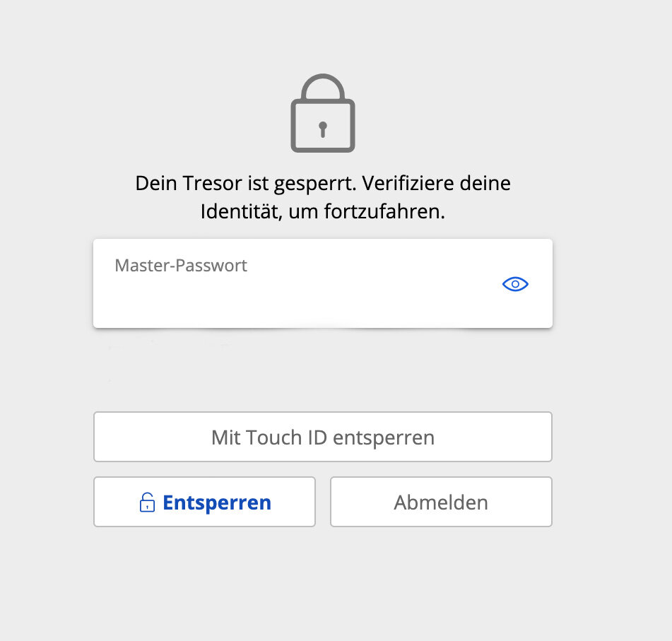The height and width of the screenshot is (641, 672).
Task: Log out of the vault account
Action: tap(441, 502)
